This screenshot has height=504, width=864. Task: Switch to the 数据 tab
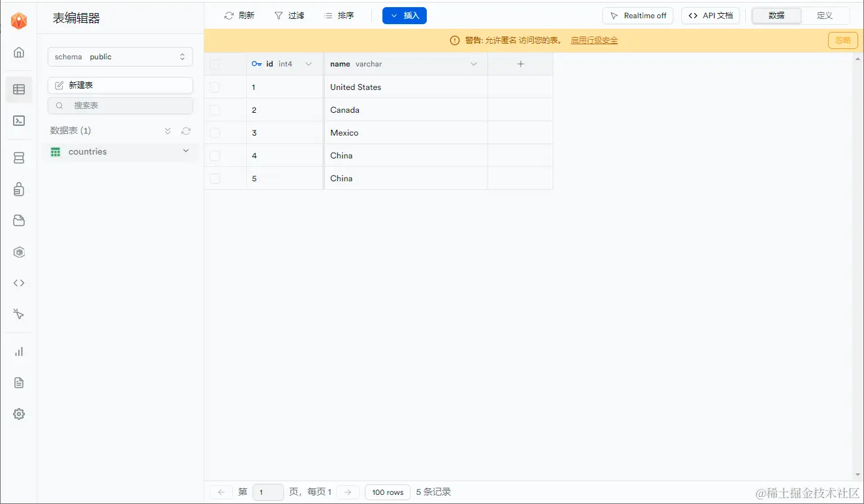click(776, 15)
